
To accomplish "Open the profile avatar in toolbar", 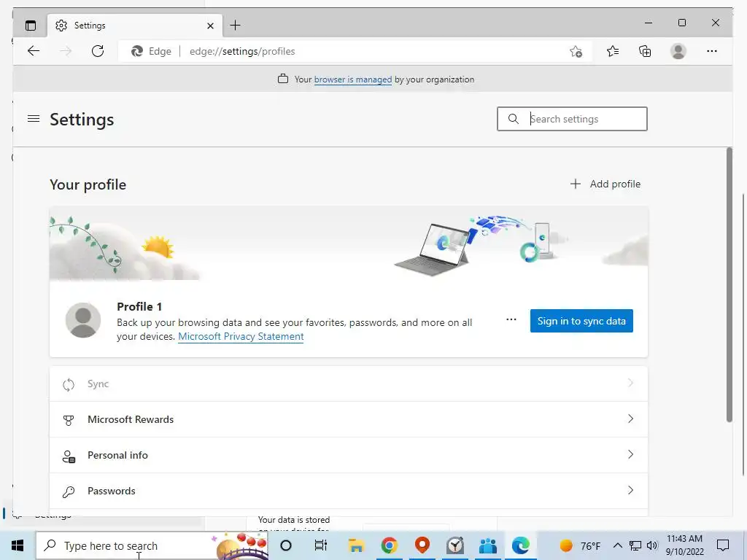I will click(x=678, y=51).
